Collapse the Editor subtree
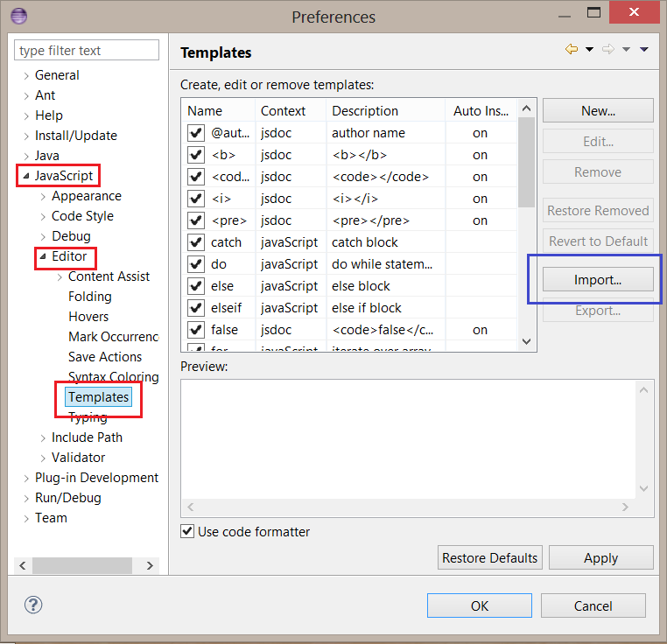Screen dimensions: 667x644 tap(43, 256)
